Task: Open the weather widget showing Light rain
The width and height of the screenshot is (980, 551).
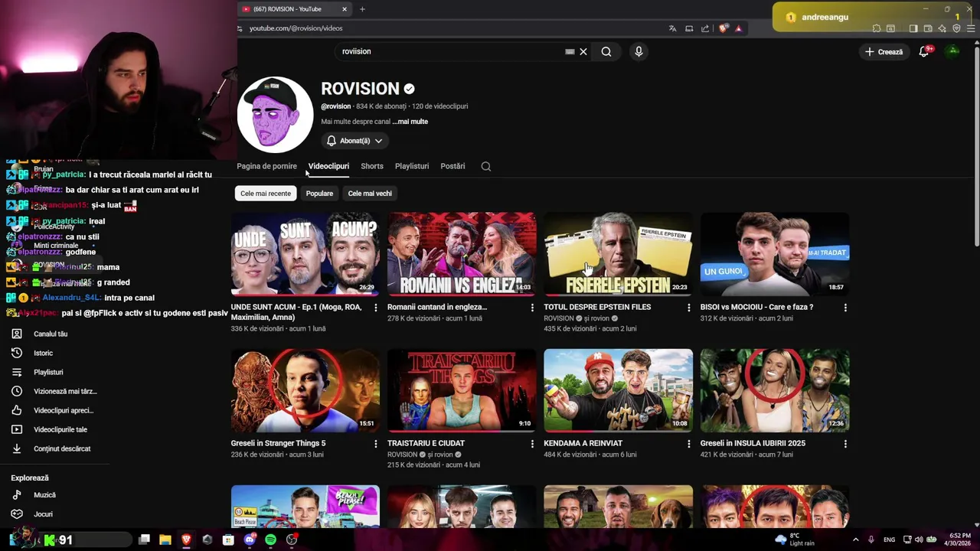Action: pos(796,540)
